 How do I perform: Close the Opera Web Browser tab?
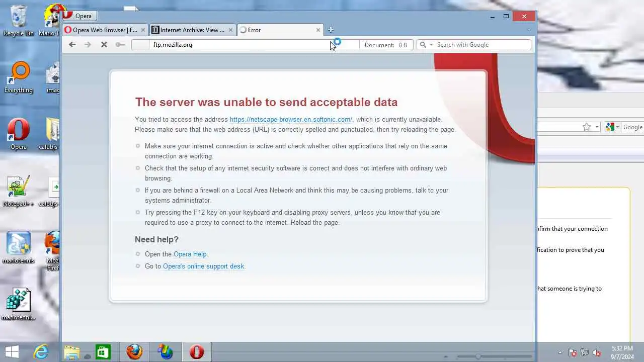(143, 30)
